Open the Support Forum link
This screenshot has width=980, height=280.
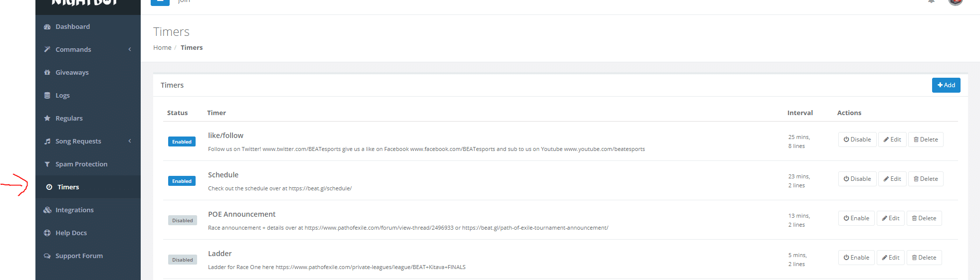[88, 256]
